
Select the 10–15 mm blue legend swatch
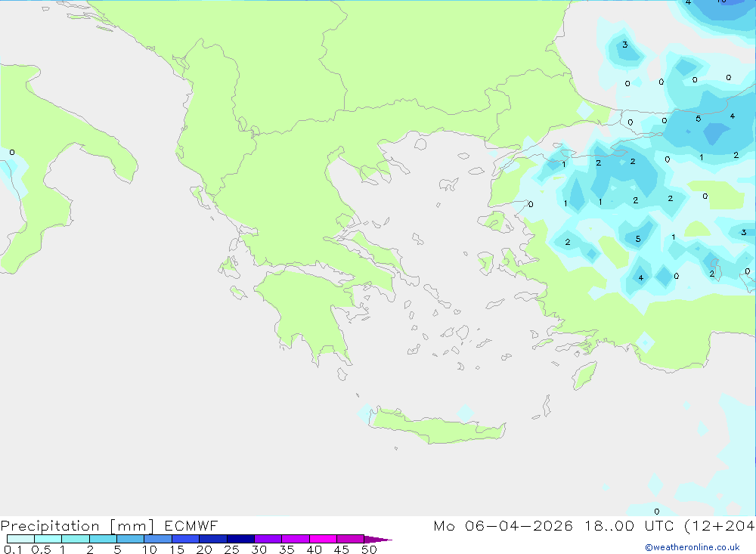[x=158, y=539]
